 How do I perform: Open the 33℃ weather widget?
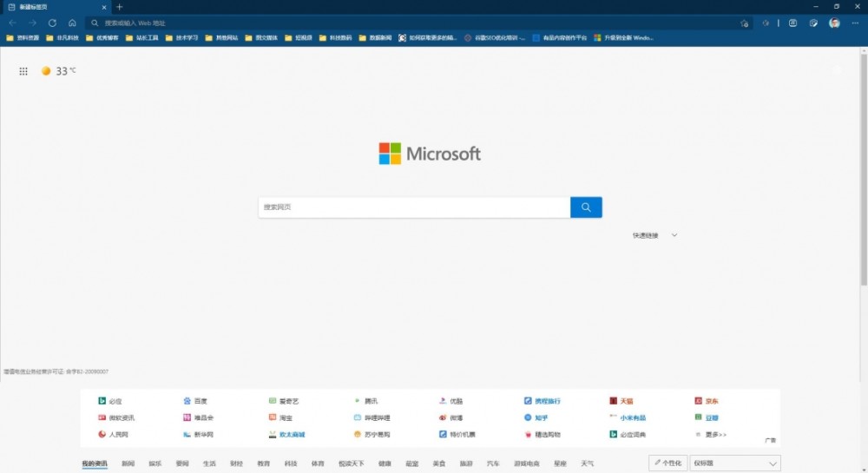point(59,71)
